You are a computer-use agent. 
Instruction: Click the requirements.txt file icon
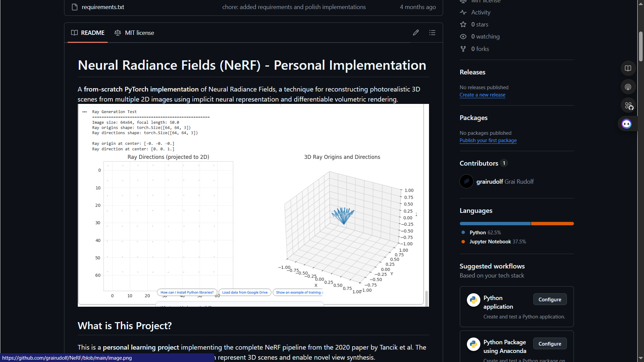tap(75, 7)
